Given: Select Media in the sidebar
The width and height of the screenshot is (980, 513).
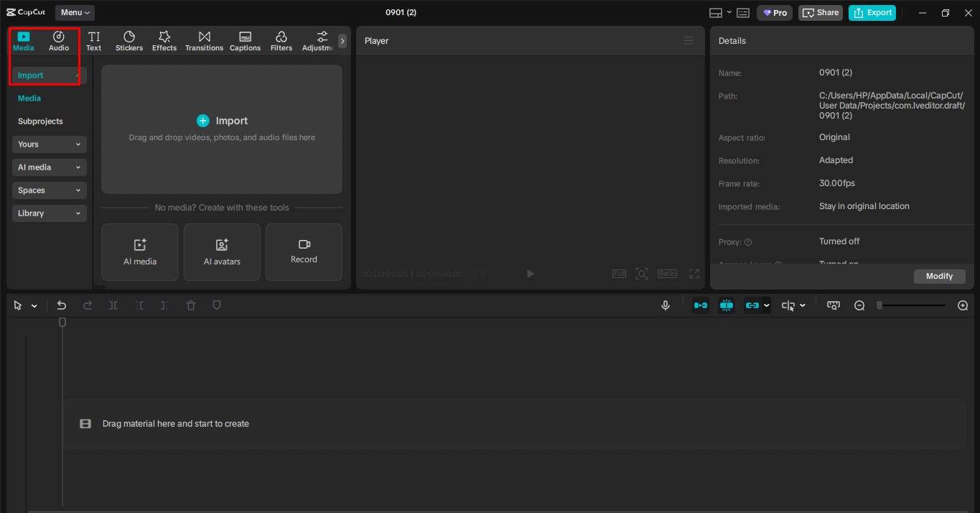Looking at the screenshot, I should pos(29,98).
